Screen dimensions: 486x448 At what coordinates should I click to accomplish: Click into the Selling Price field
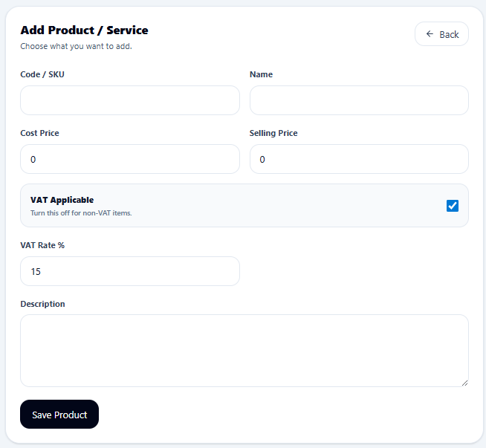click(x=359, y=159)
